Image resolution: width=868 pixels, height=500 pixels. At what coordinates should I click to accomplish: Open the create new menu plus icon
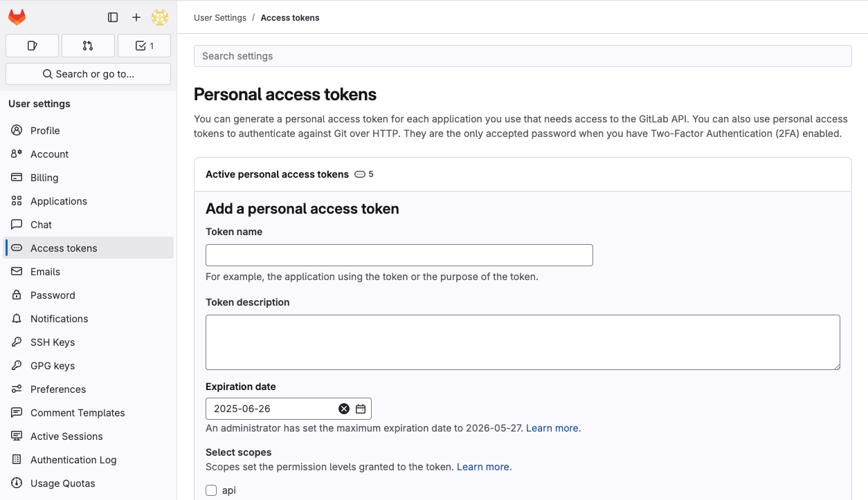(136, 17)
